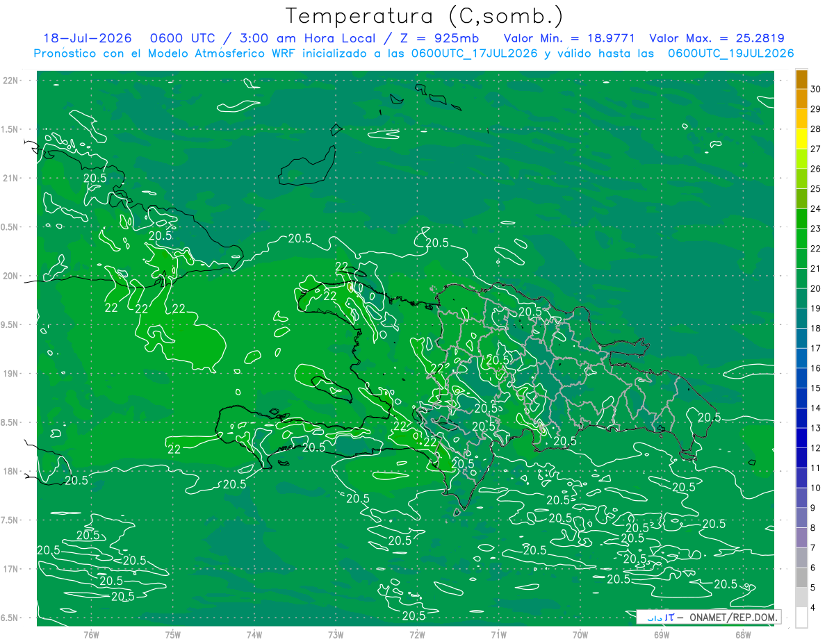Click the ONAMET/REP.DOM. label box
This screenshot has width=834, height=644.
click(x=708, y=617)
